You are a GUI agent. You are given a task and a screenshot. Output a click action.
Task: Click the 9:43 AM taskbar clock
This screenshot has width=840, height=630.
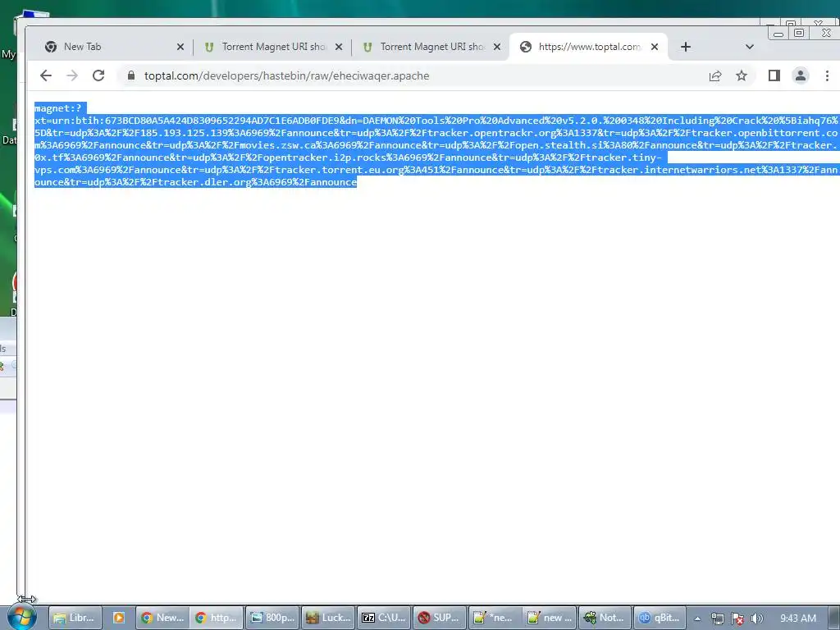pos(797,619)
